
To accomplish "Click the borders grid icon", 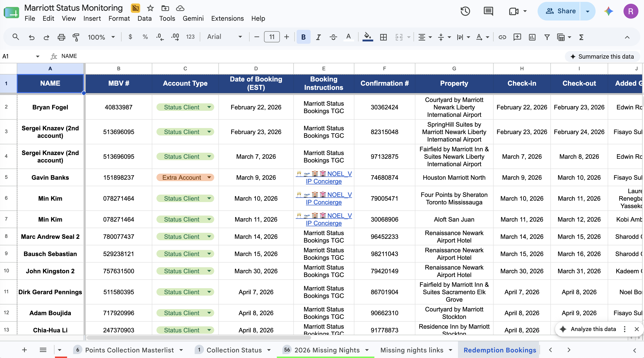I will pos(383,37).
